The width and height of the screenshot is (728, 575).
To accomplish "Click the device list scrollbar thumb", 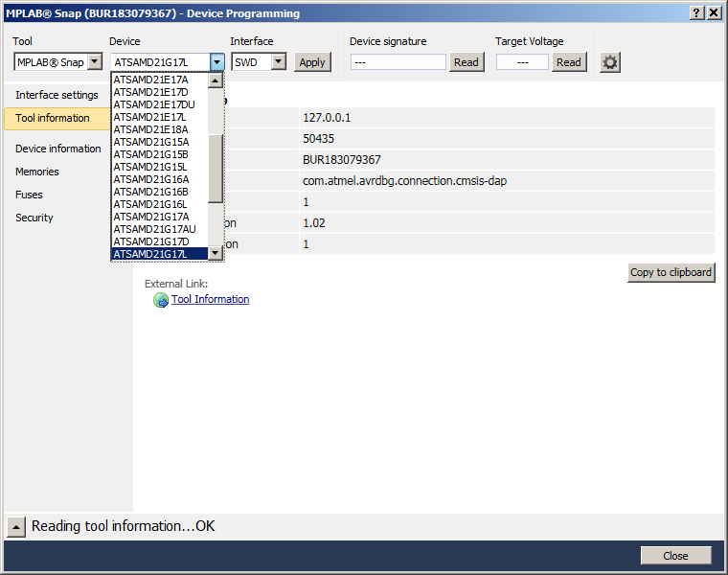I will coord(215,169).
